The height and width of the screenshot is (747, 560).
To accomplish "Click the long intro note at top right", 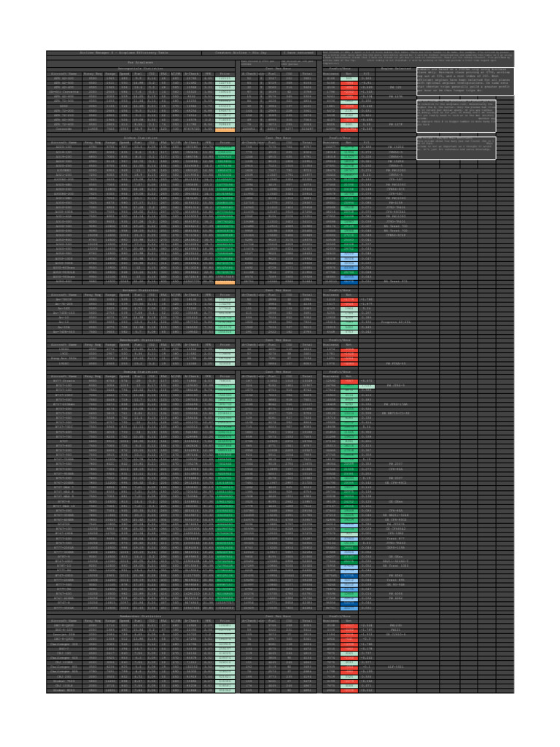I will pyautogui.click(x=418, y=58).
